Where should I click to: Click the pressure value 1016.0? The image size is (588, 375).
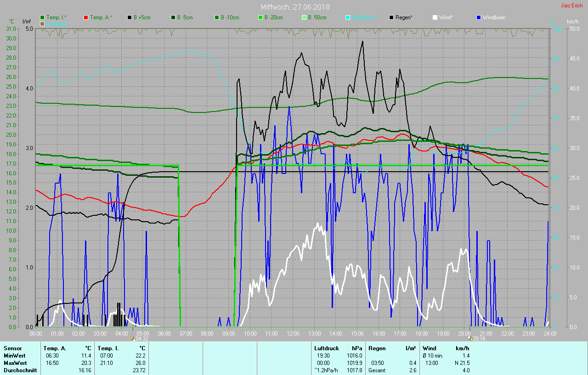click(x=354, y=356)
